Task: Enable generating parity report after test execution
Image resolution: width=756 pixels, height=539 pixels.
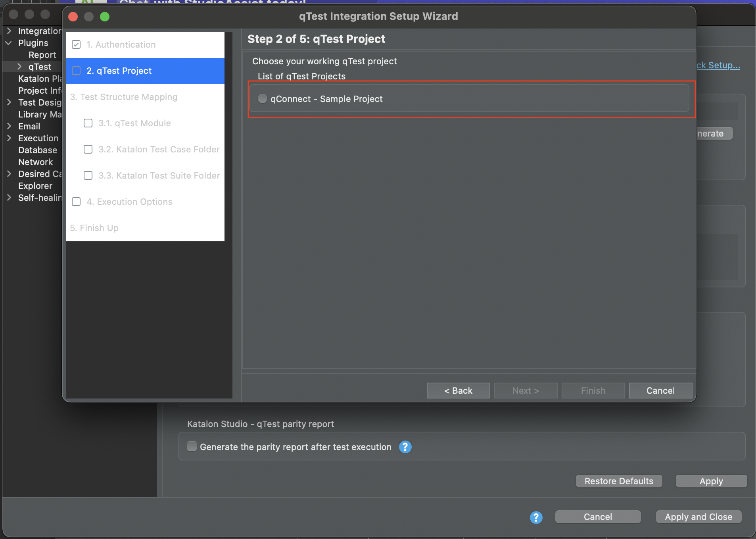Action: (x=192, y=446)
